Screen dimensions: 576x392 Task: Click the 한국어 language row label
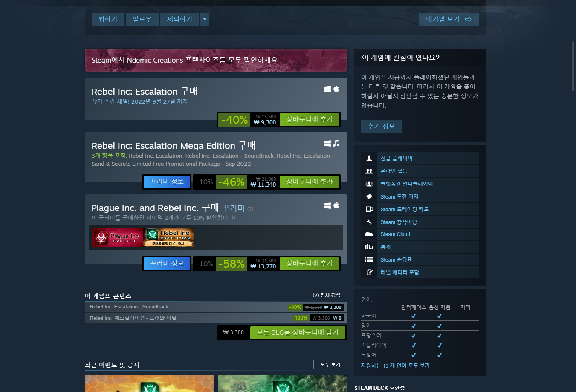[368, 316]
